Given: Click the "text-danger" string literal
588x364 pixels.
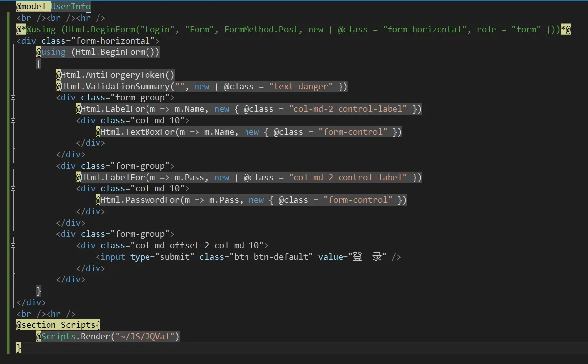Looking at the screenshot, I should (301, 87).
